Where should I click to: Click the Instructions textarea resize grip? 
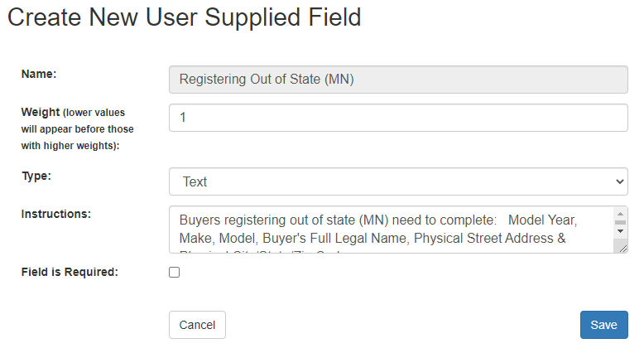pyautogui.click(x=622, y=247)
